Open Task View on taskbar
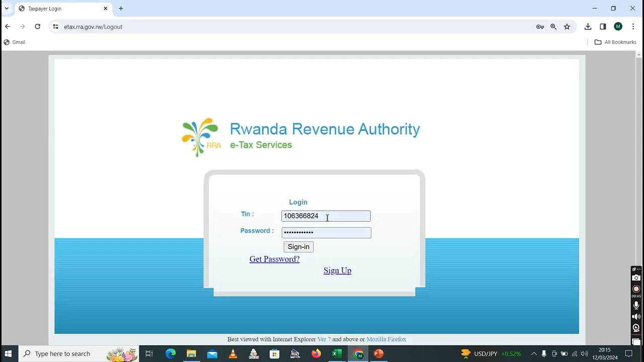644x362 pixels. 149,353
